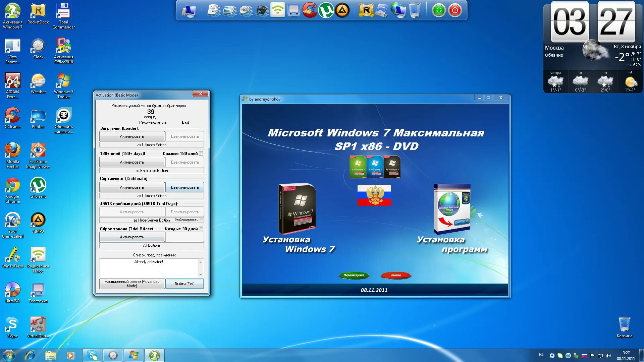The width and height of the screenshot is (644, 362).
Task: Open the WinToFlash desktop shortcut
Action: pyautogui.click(x=13, y=257)
